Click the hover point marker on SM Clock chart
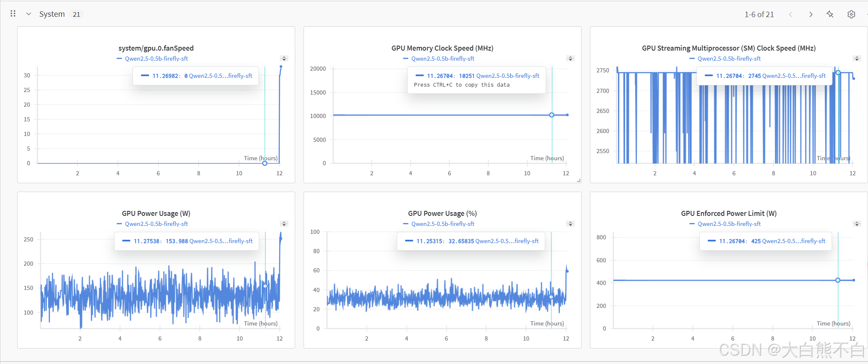The height and width of the screenshot is (364, 868). (838, 72)
